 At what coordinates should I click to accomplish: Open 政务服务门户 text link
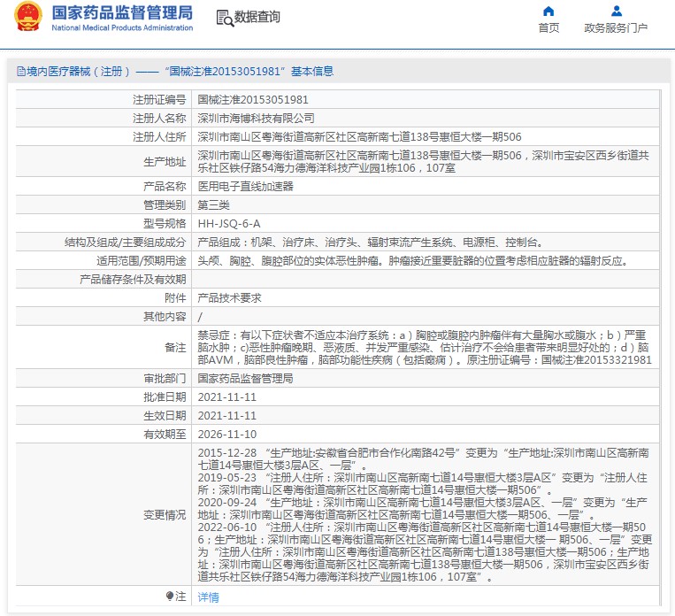(x=616, y=28)
